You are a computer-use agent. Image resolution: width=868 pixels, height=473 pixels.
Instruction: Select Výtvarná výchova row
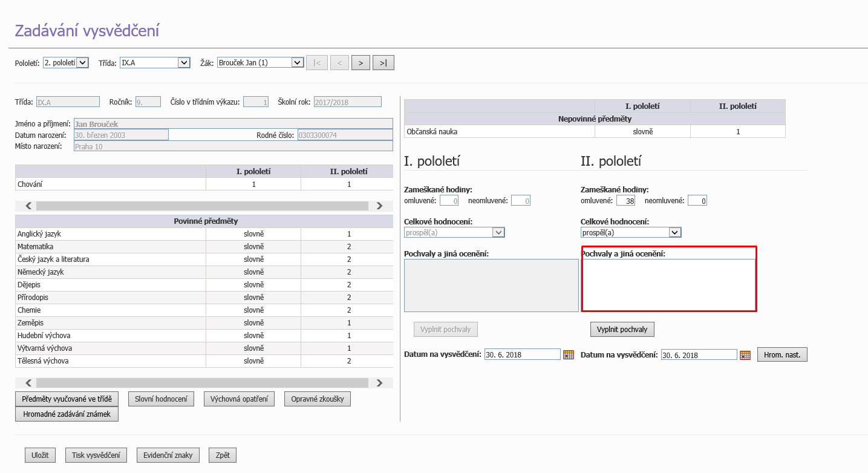coord(204,348)
